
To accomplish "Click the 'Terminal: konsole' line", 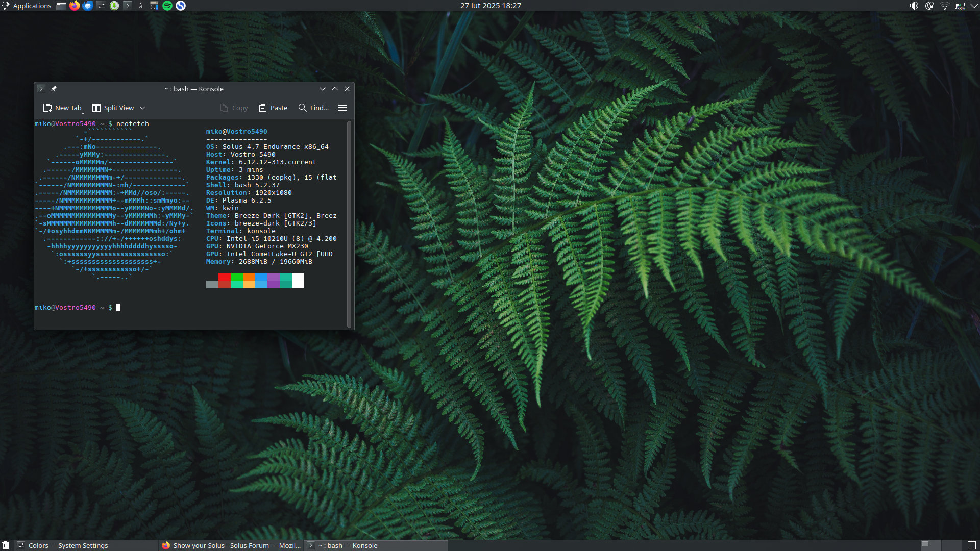I will [241, 231].
